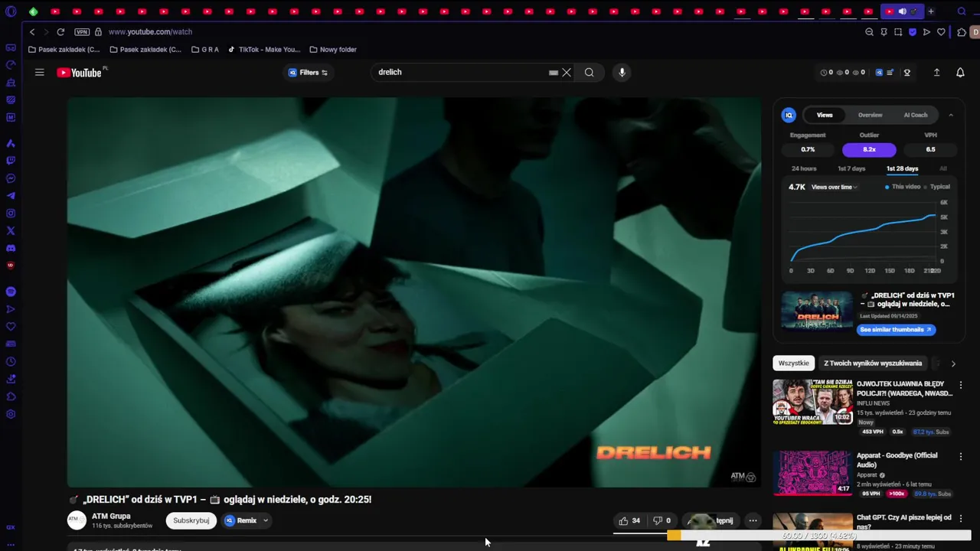The image size is (980, 551).
Task: Click the VPN badge in address bar
Action: (x=82, y=32)
